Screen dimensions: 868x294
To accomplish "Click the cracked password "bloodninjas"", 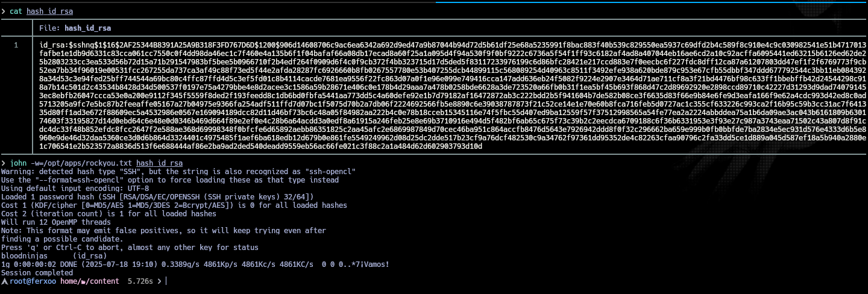I will [x=24, y=256].
